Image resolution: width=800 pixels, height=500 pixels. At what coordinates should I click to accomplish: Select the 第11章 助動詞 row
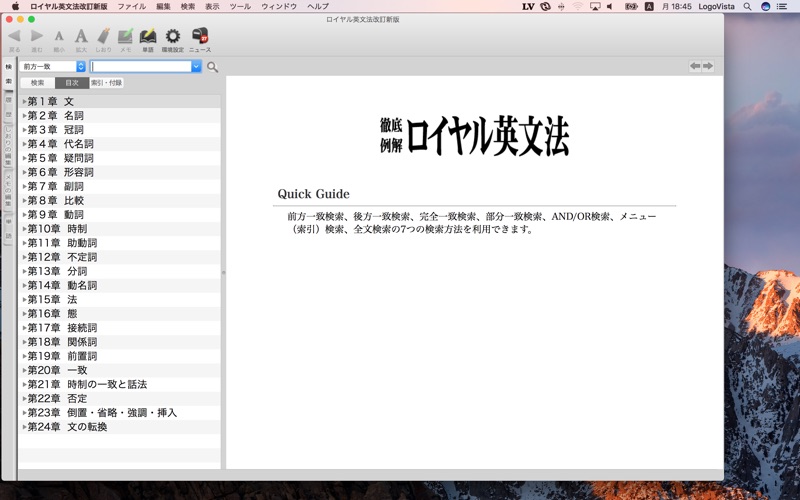pyautogui.click(x=119, y=243)
